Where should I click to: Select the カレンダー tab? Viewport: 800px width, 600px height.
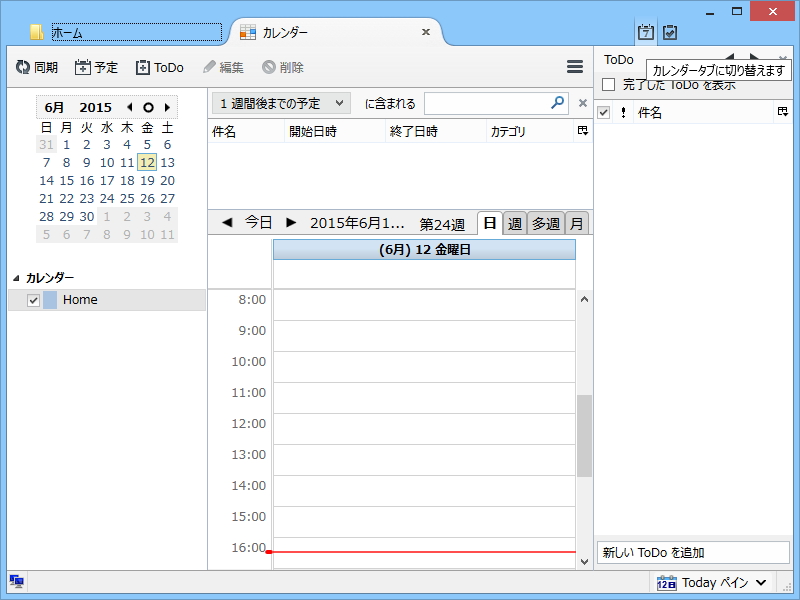[x=336, y=33]
